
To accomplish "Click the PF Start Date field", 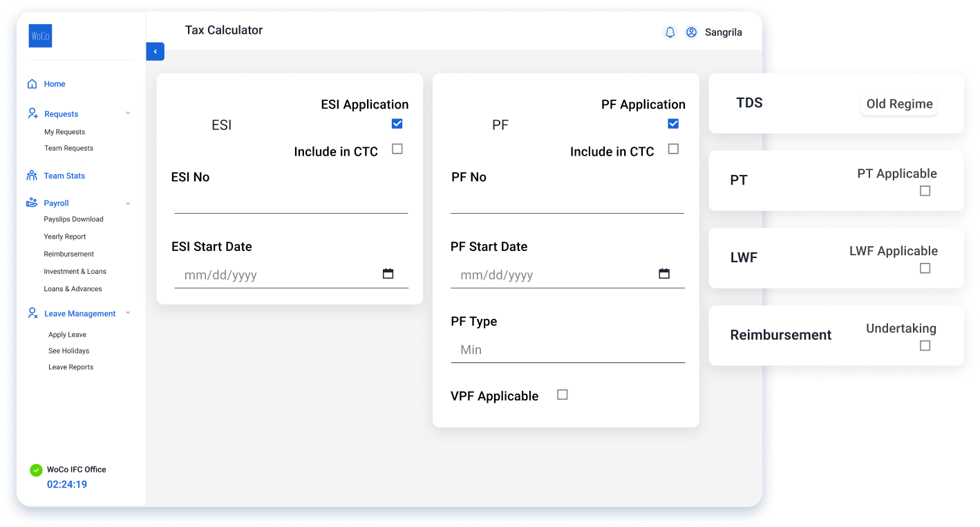I will click(567, 275).
